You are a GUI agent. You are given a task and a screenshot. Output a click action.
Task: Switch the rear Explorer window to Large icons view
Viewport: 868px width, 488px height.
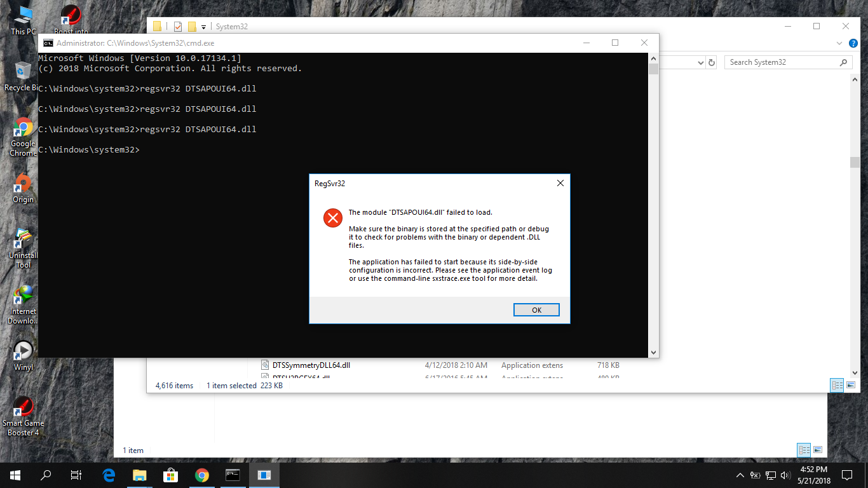coord(818,450)
